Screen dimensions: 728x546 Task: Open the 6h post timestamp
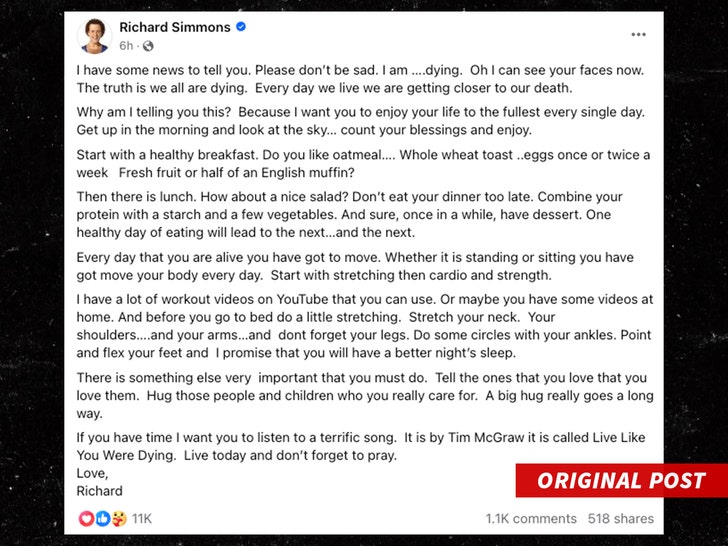[x=126, y=46]
